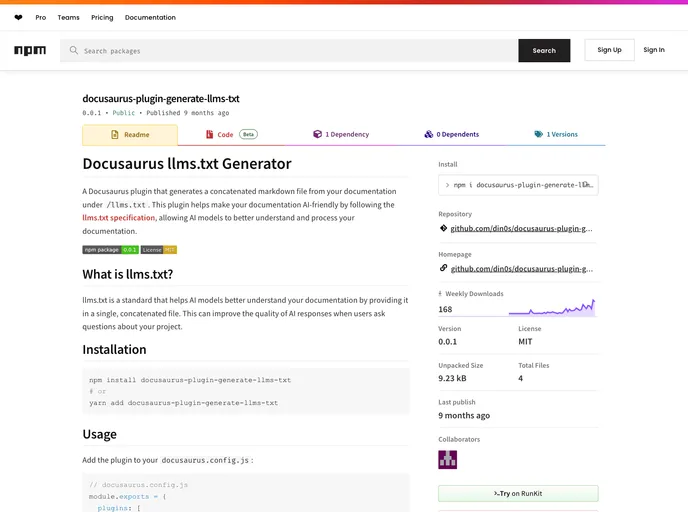The height and width of the screenshot is (512, 688).
Task: Switch to the 1 Dependency tab
Action: (x=341, y=134)
